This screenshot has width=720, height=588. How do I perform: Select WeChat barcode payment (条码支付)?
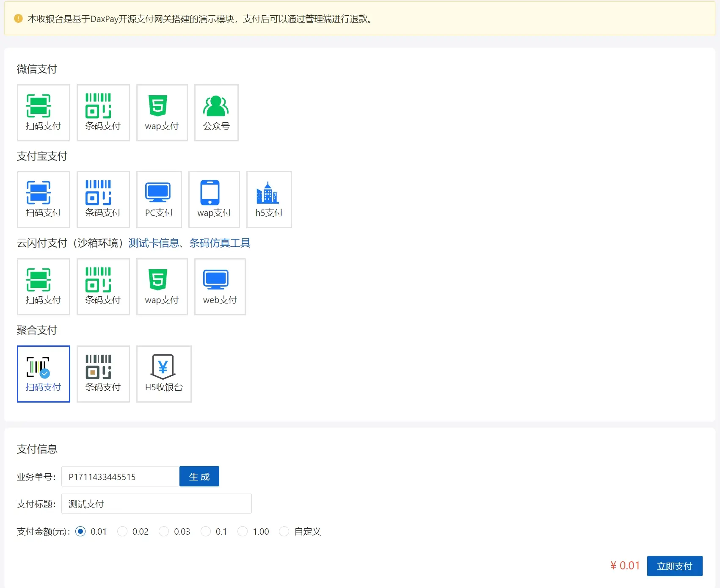(103, 113)
